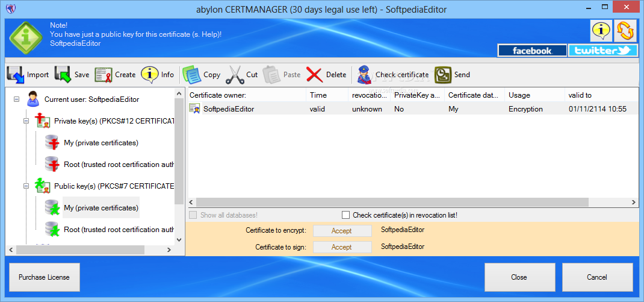
Task: Toggle Show all databases checkbox
Action: pyautogui.click(x=193, y=215)
